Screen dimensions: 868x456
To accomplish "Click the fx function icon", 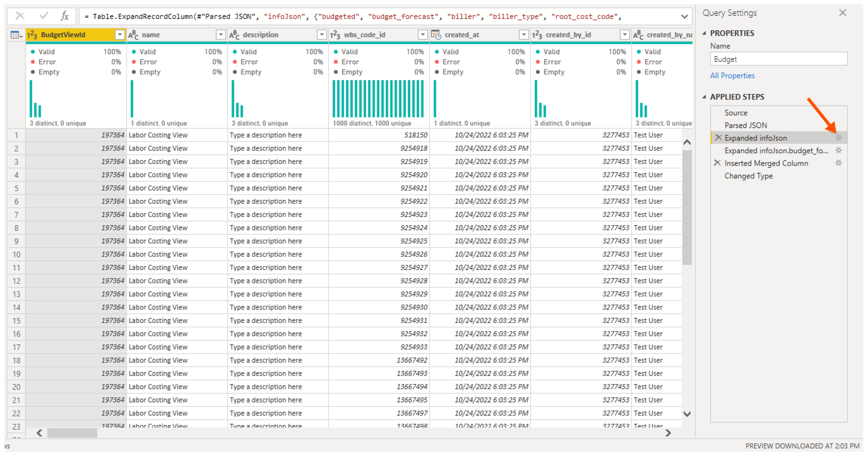I will tap(64, 15).
